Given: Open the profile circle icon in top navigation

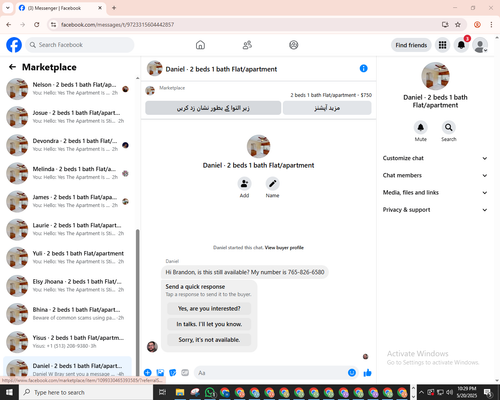Looking at the screenshot, I should point(294,45).
